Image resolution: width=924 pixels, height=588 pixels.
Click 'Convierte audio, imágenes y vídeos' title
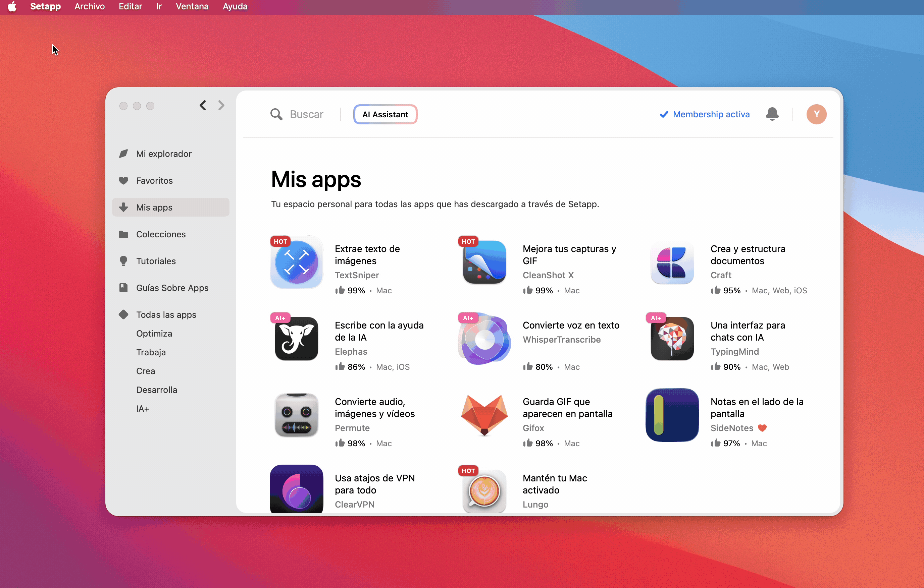375,407
